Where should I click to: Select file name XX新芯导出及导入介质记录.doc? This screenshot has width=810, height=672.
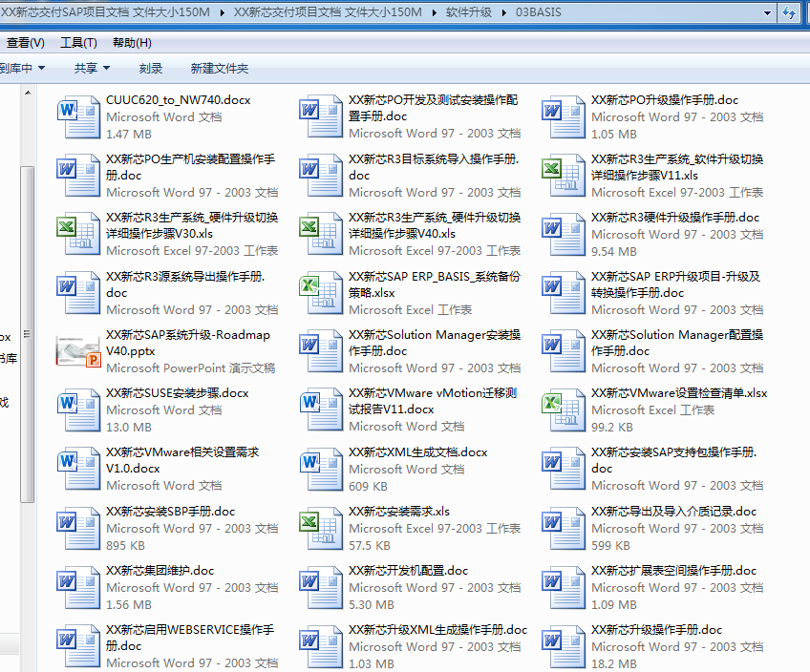pyautogui.click(x=673, y=512)
